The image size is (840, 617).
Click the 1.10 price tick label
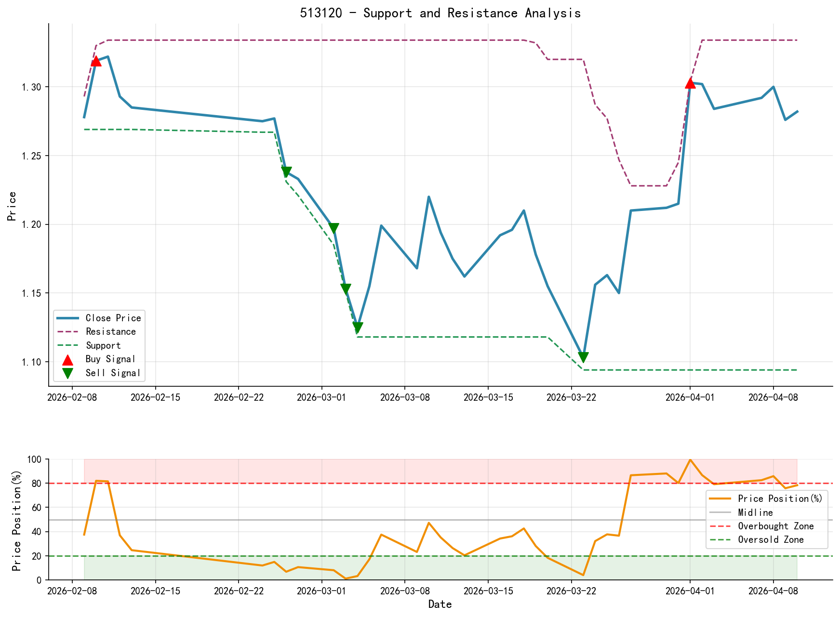(x=32, y=362)
